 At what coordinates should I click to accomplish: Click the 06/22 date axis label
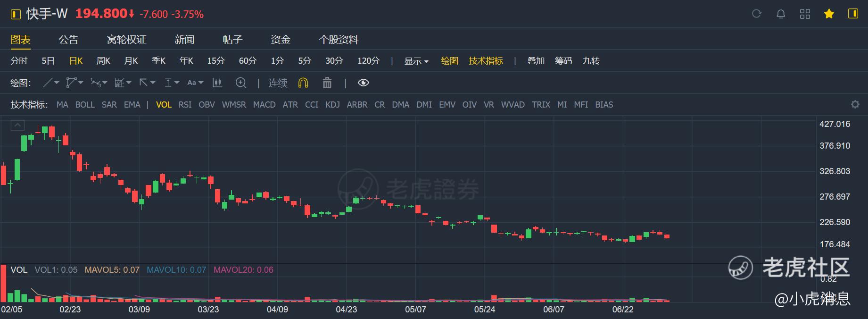(623, 310)
